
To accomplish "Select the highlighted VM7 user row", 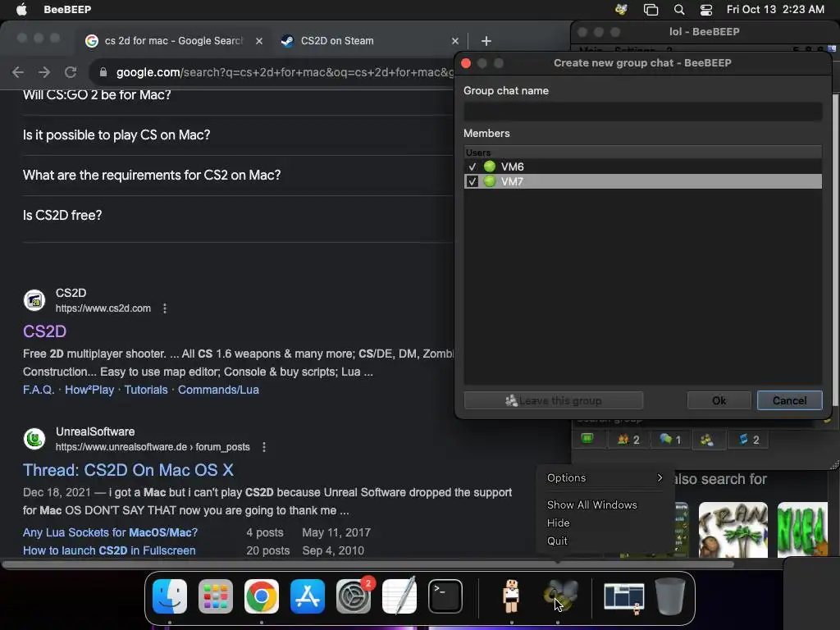I will point(643,181).
